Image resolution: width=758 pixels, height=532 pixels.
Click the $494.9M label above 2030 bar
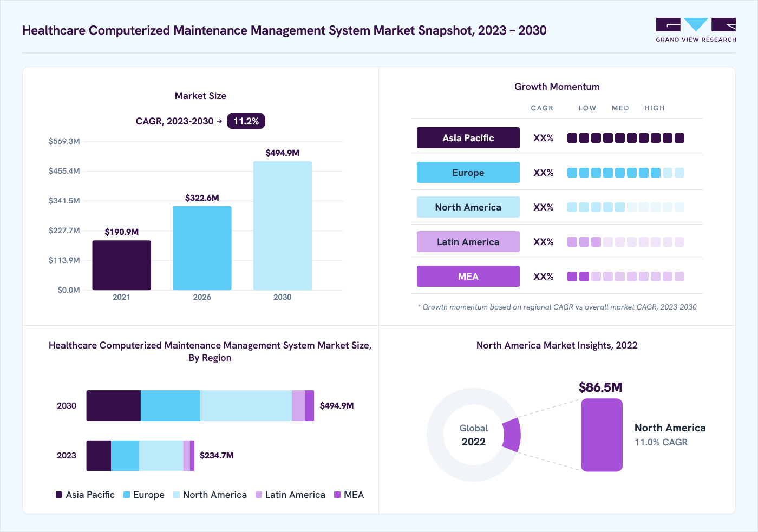tap(283, 153)
